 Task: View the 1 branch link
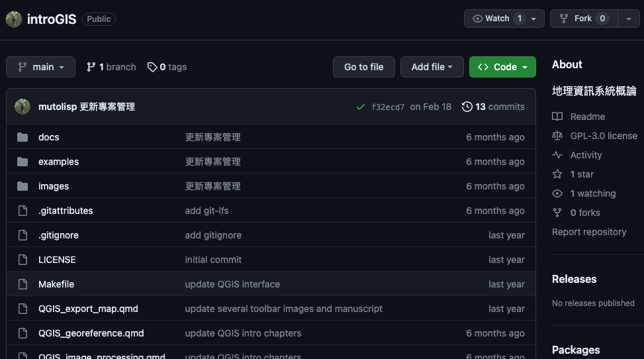(111, 67)
